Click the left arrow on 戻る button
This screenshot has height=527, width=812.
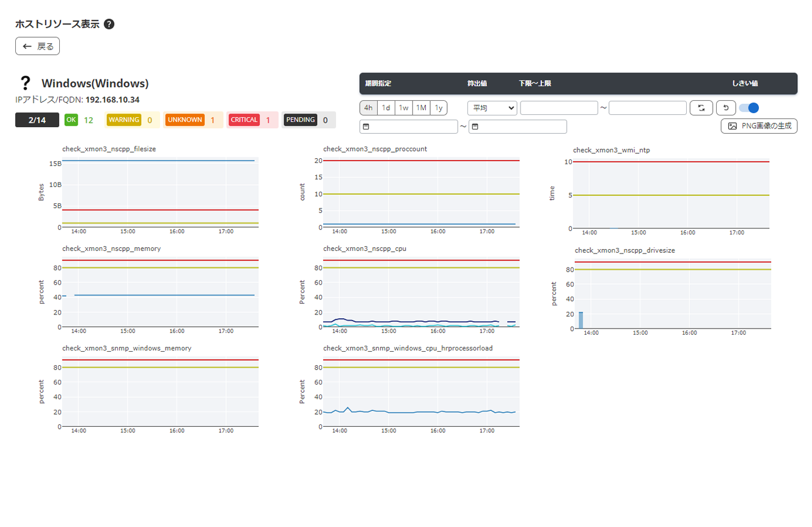27,46
